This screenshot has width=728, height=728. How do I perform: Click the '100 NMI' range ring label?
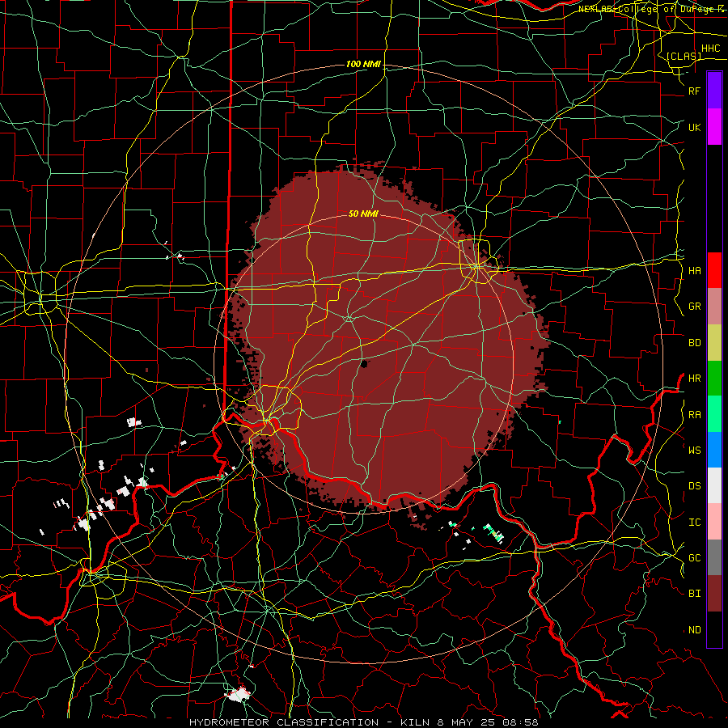[363, 64]
